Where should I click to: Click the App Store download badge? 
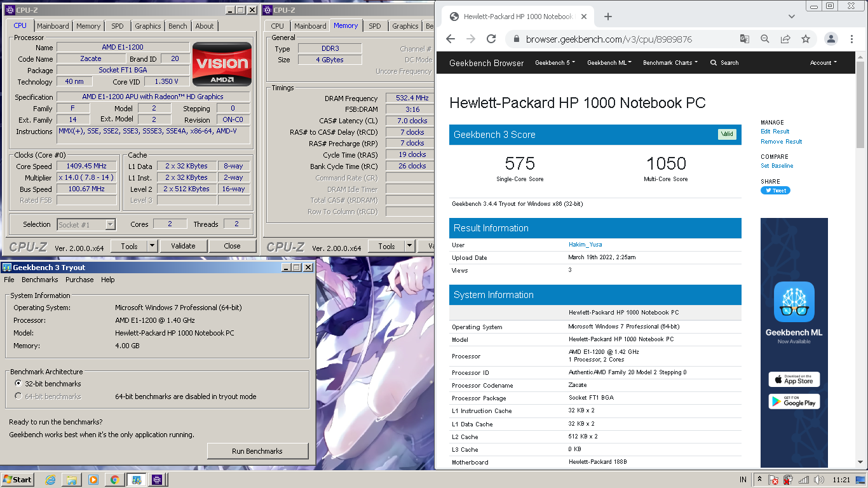794,379
